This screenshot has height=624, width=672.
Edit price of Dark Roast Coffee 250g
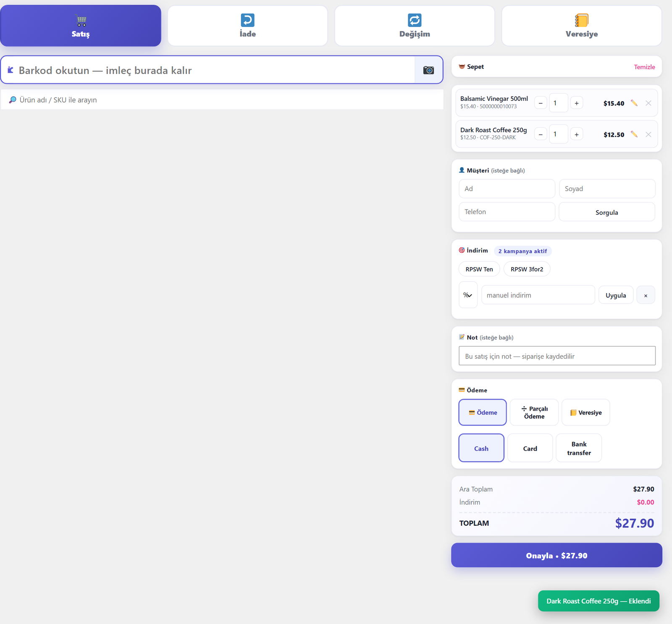(x=634, y=134)
